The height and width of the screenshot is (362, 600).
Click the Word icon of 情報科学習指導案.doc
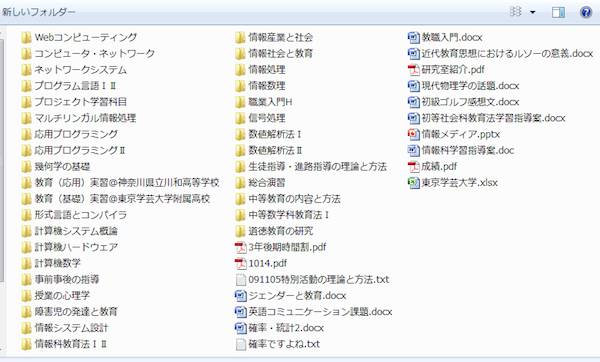click(414, 150)
